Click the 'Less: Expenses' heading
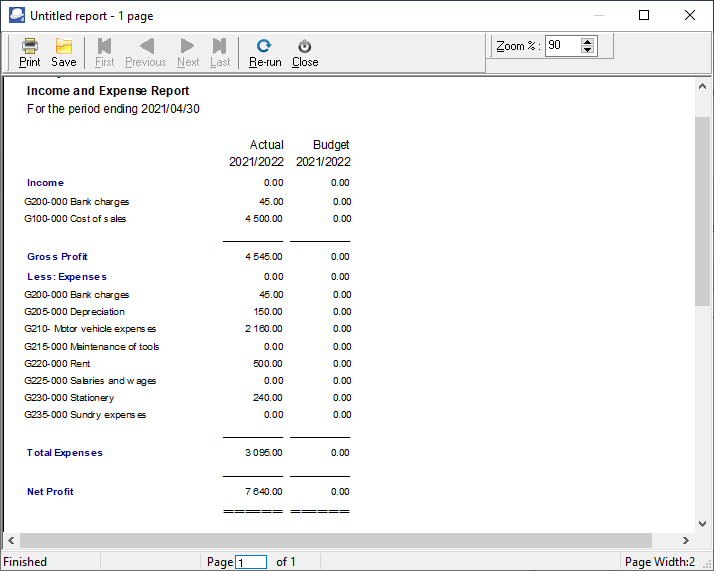The width and height of the screenshot is (714, 571). pos(67,277)
